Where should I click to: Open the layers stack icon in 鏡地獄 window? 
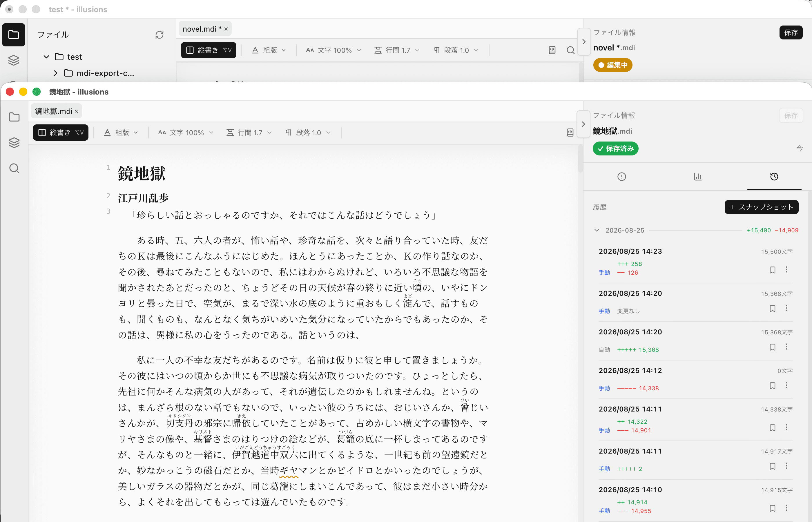tap(14, 143)
